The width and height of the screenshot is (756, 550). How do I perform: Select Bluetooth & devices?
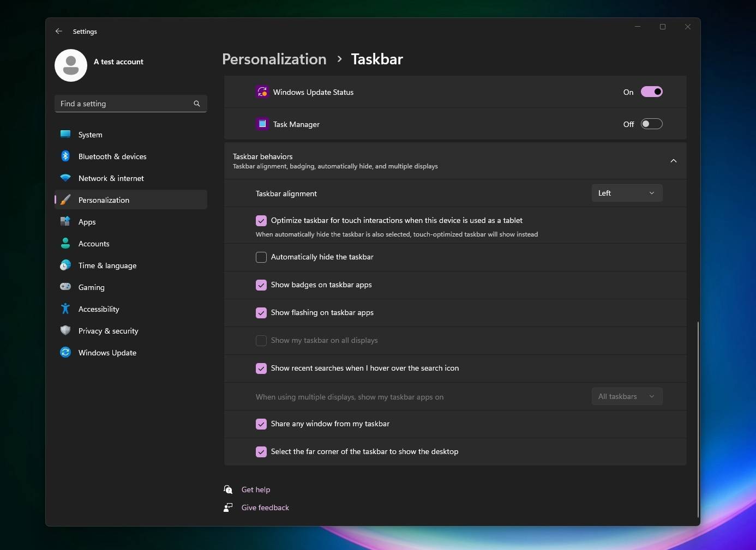(x=112, y=156)
